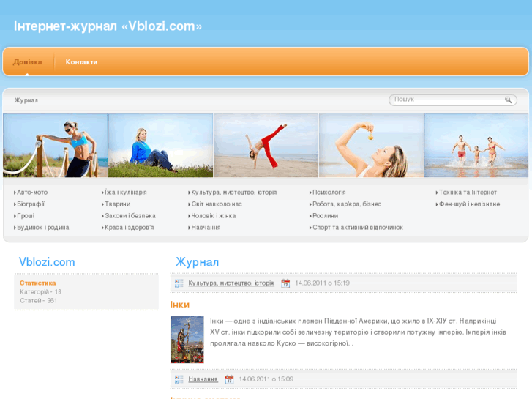Viewport: 532px width, 399px height.
Task: Click the search magnifier icon
Action: point(508,100)
